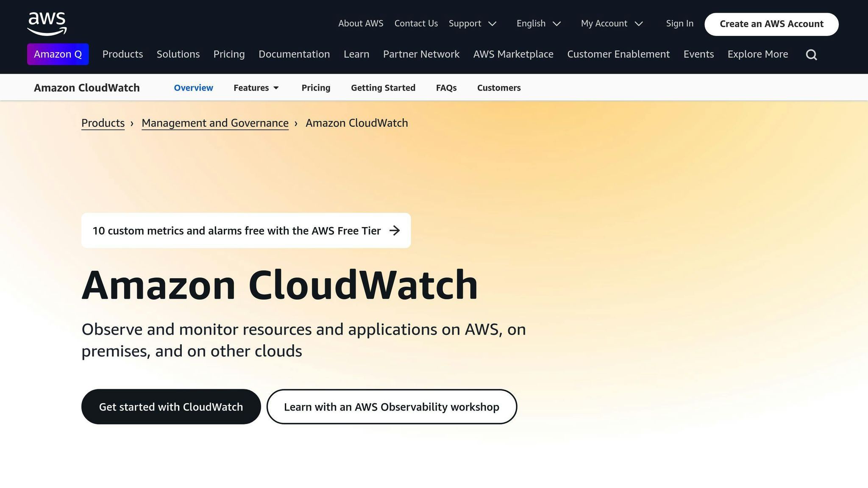Open the search tool

(x=811, y=54)
